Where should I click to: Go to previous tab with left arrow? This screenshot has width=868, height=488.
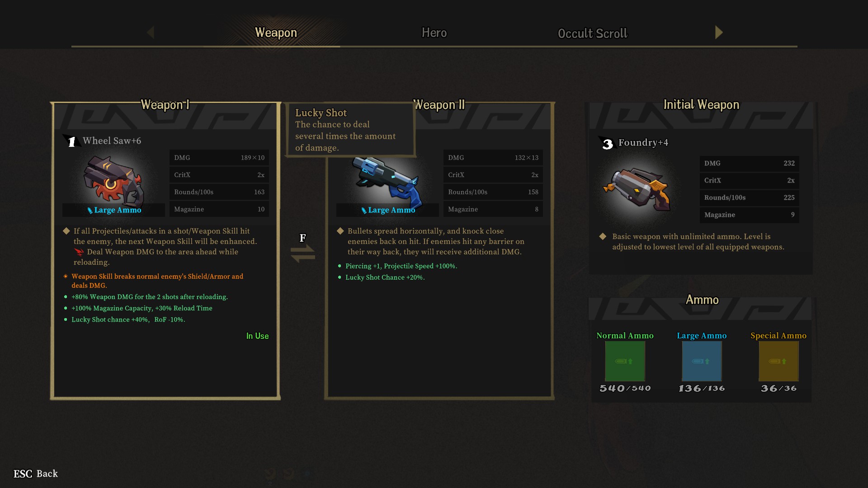pyautogui.click(x=151, y=32)
